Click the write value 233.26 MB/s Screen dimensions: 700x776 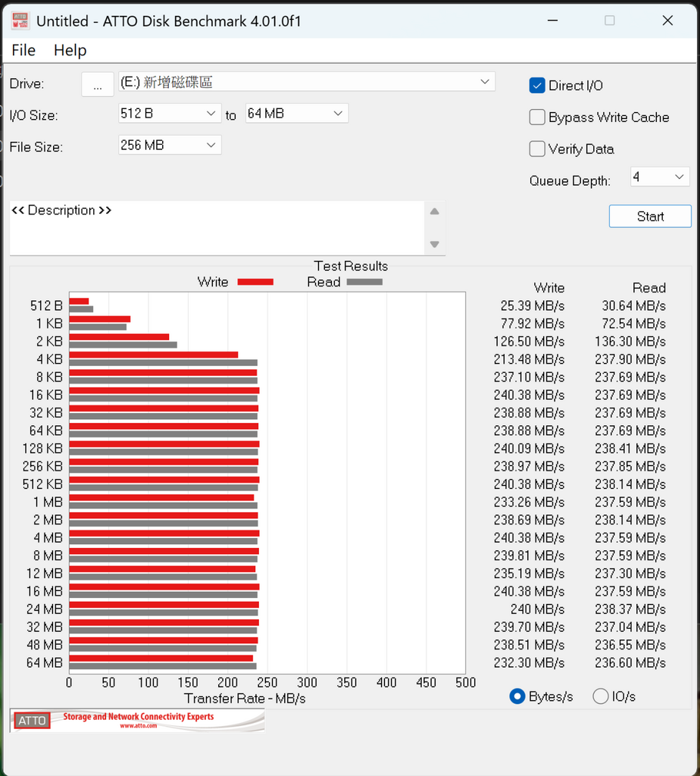tap(529, 502)
